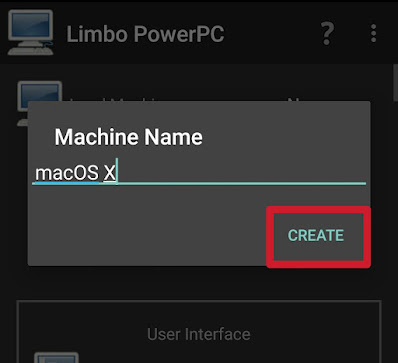The height and width of the screenshot is (363, 398).
Task: Click the Limbo PowerPC title text
Action: [x=145, y=34]
